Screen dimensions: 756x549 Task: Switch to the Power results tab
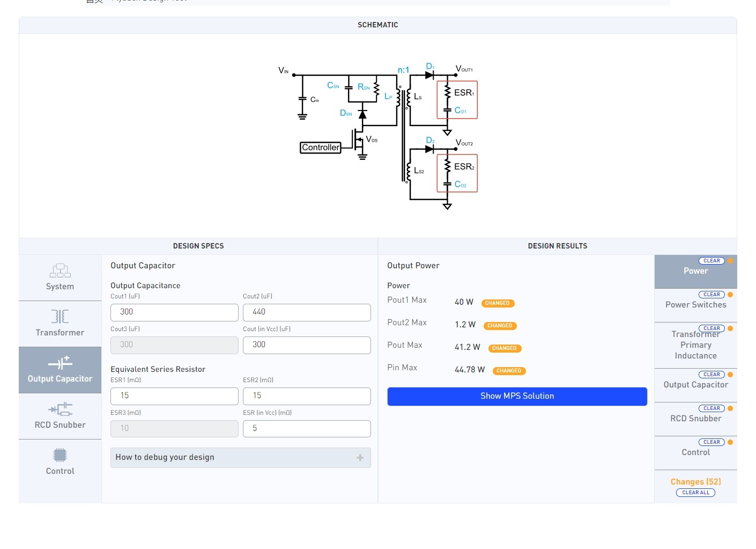[695, 270]
